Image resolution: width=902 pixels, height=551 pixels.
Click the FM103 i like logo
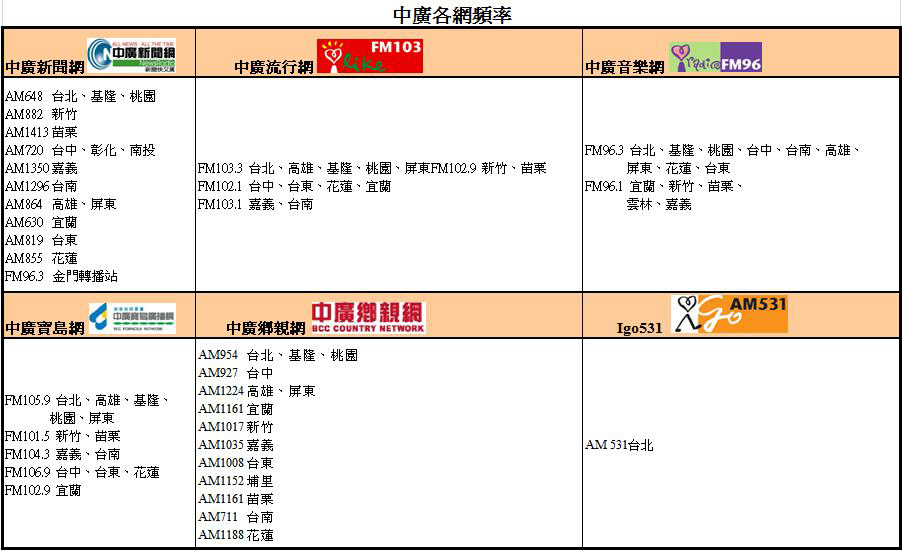[370, 56]
